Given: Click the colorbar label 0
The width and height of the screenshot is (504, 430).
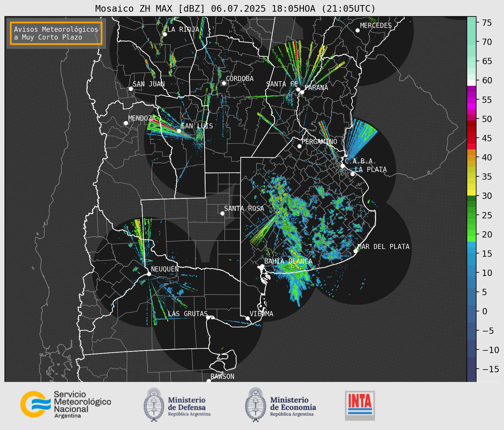Looking at the screenshot, I should pos(485,311).
